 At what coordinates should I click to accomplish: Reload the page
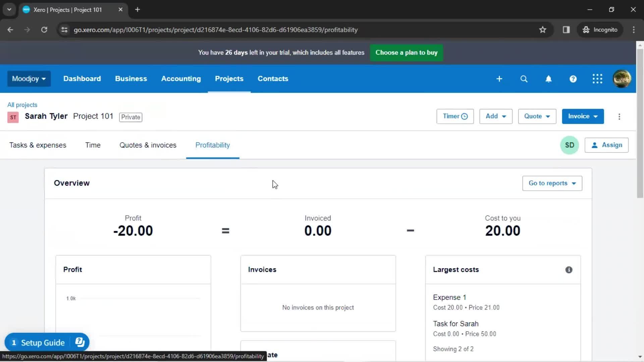point(44,30)
